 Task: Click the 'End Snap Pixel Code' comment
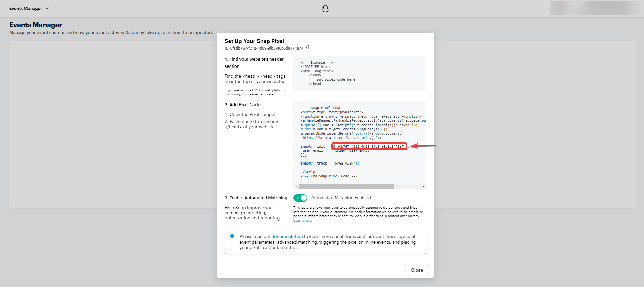point(329,176)
